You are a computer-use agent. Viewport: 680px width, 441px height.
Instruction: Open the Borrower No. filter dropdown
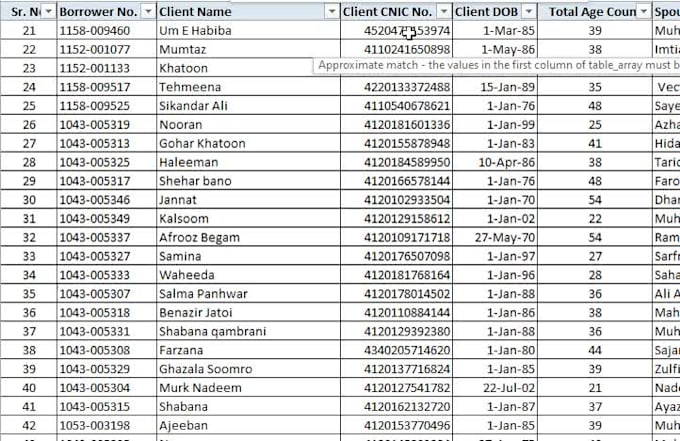tap(148, 12)
